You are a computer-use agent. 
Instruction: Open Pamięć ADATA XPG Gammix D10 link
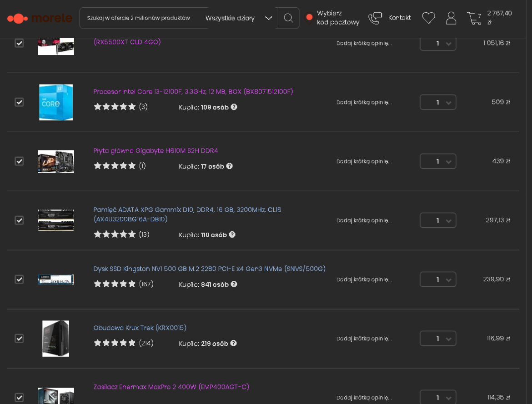click(x=187, y=214)
